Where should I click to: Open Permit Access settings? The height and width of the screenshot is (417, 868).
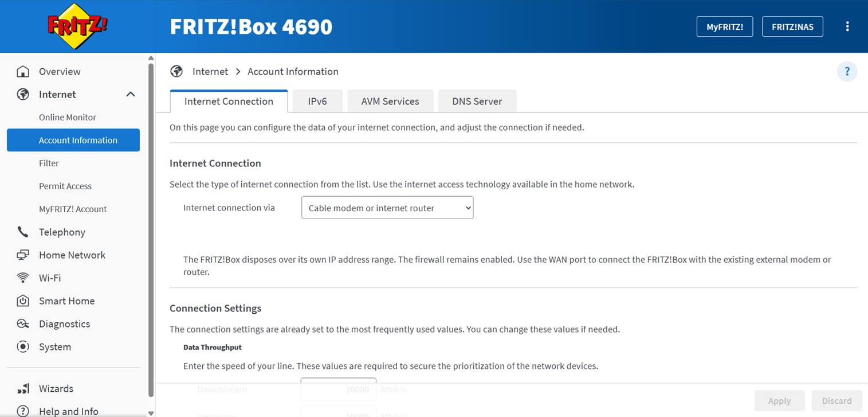click(x=65, y=186)
